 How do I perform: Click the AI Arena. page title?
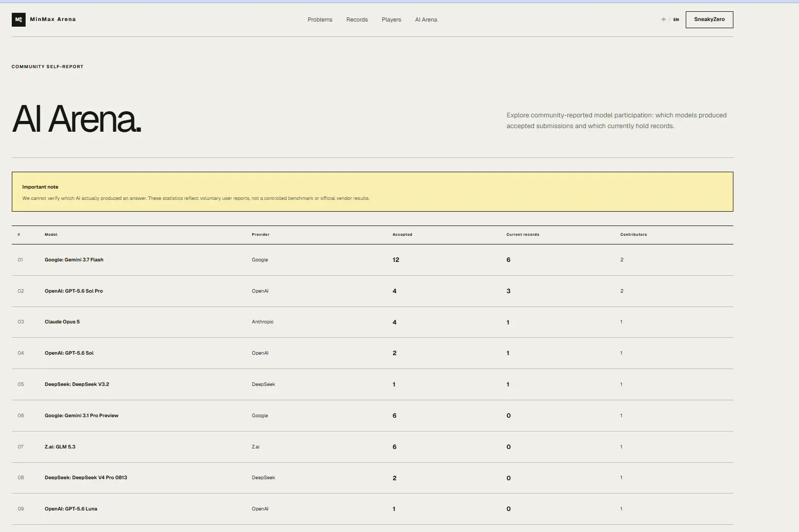[x=76, y=119]
